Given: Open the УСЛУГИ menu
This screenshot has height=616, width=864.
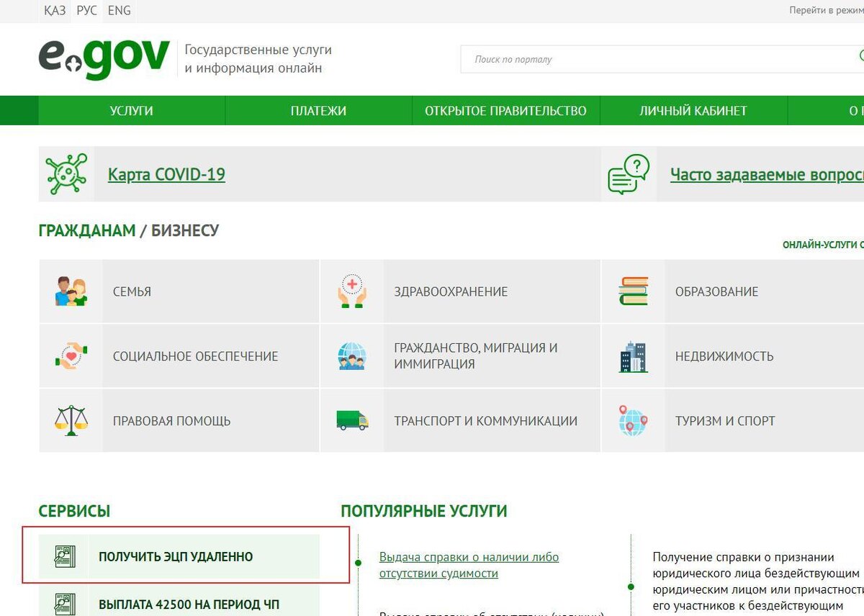Looking at the screenshot, I should 131,111.
